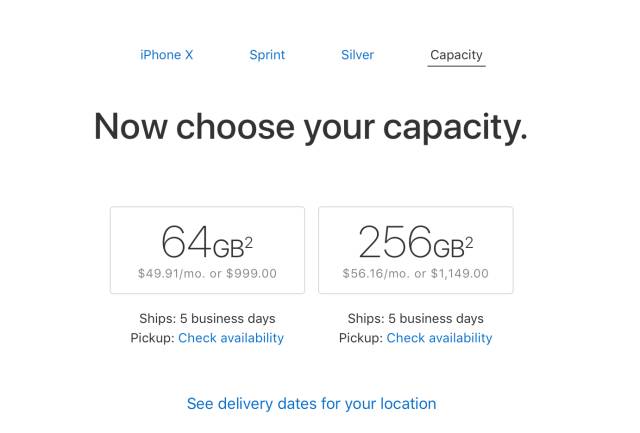Return to the Silver finish step
The width and height of the screenshot is (640, 433).
tap(357, 55)
